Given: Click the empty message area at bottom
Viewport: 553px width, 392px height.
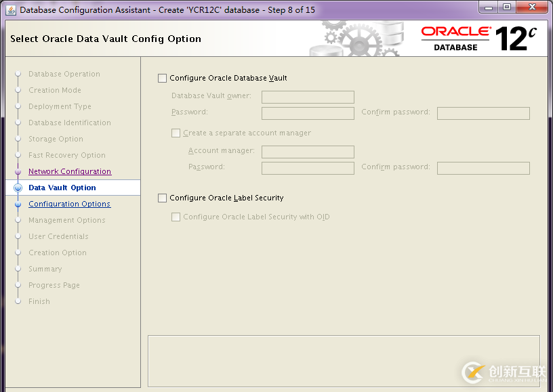Looking at the screenshot, I should click(344, 361).
